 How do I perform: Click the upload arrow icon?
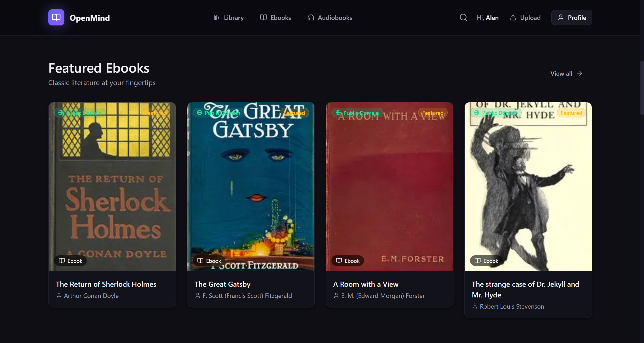coord(513,17)
